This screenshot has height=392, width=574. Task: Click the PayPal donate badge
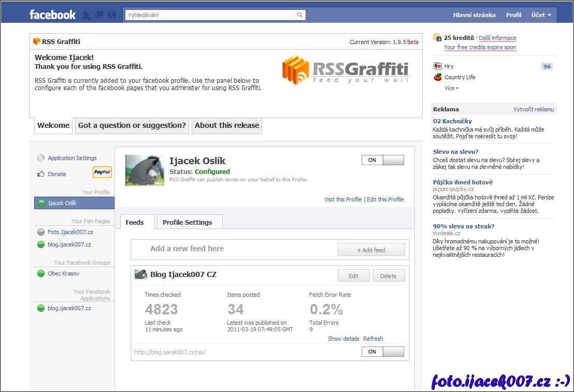102,173
